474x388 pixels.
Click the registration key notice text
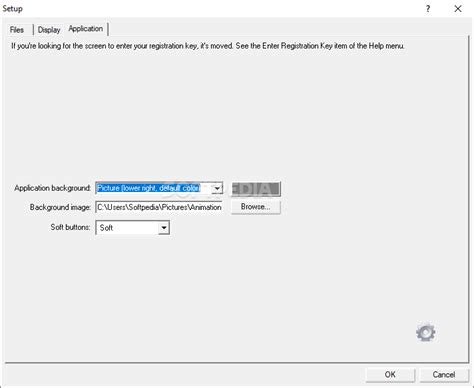(208, 46)
